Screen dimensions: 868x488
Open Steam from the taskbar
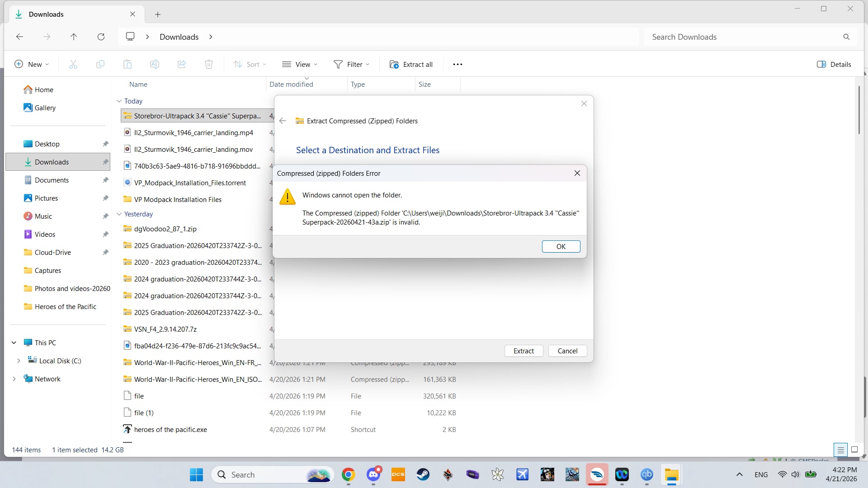pos(423,474)
